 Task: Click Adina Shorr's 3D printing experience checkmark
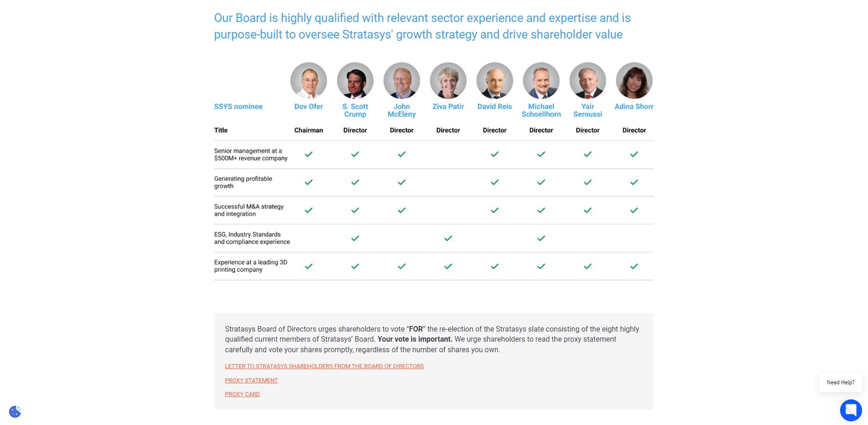click(x=634, y=266)
